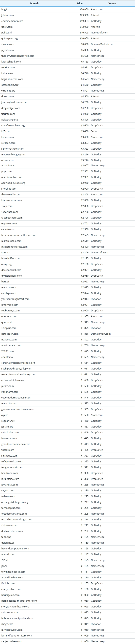135x644 pixels.
Task: Click the DomainMart.com venue for notecoach.com
Action: pyautogui.click(x=101, y=334)
